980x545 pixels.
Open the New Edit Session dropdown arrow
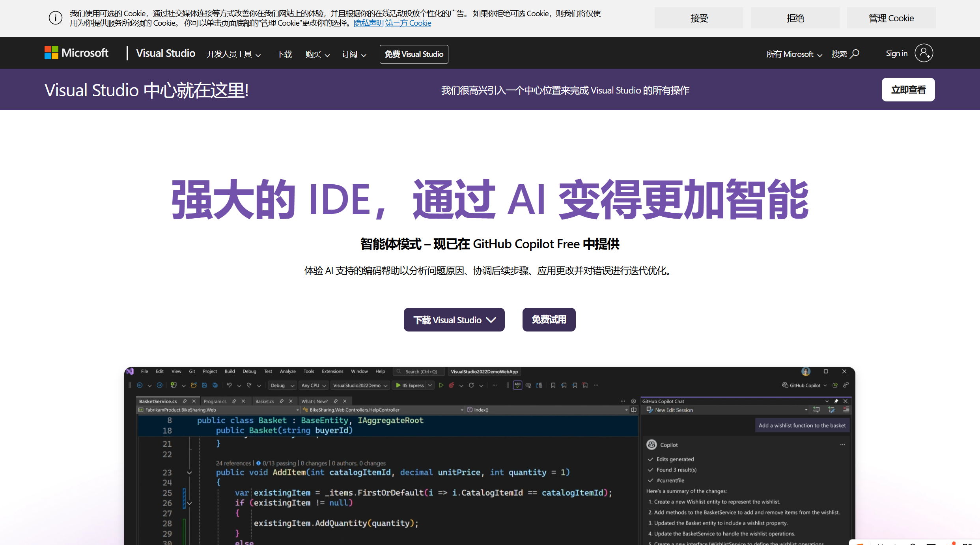[806, 410]
